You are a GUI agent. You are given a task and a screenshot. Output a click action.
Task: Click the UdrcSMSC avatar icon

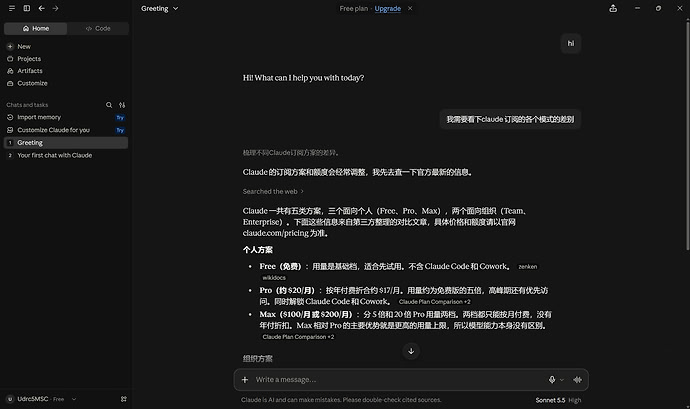coord(10,399)
